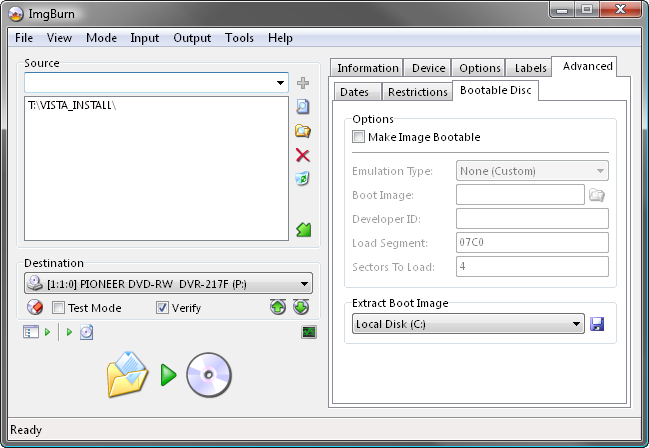Expand the Extract Boot Image drive dropdown

(x=576, y=324)
